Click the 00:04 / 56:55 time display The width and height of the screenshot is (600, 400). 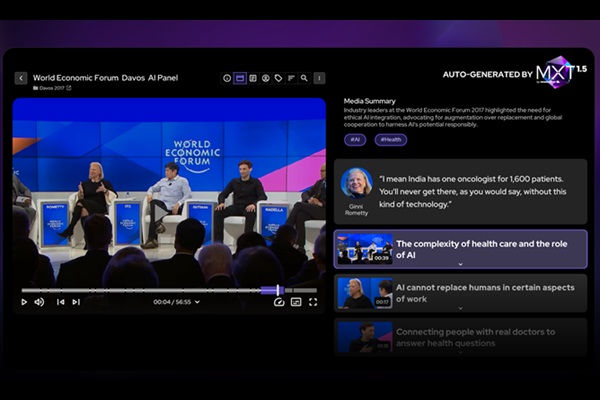[172, 302]
